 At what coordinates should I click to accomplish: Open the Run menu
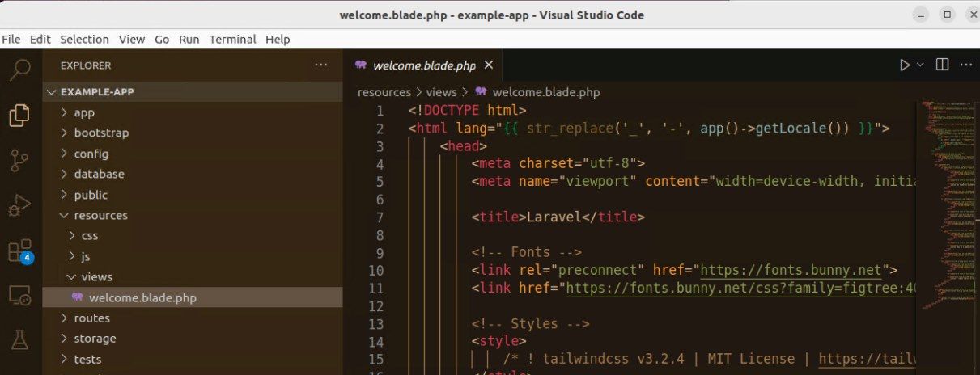pos(189,39)
